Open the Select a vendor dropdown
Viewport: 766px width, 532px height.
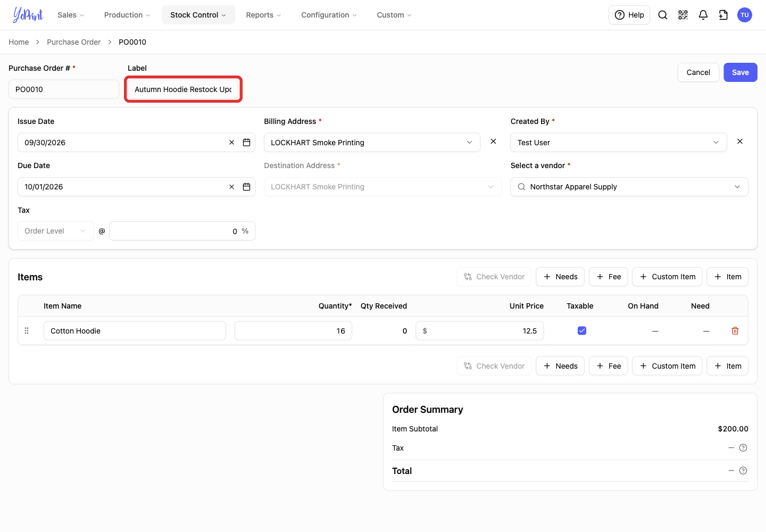[x=629, y=187]
